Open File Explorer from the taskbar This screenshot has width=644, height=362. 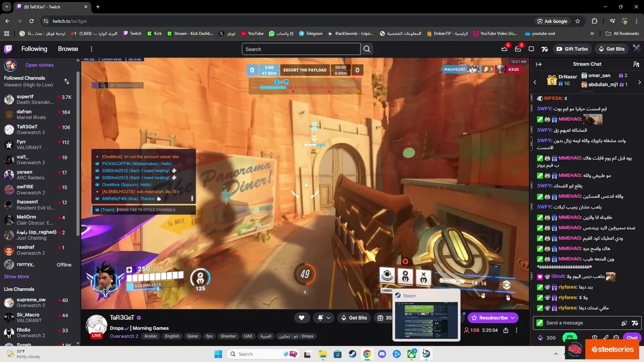click(x=323, y=354)
